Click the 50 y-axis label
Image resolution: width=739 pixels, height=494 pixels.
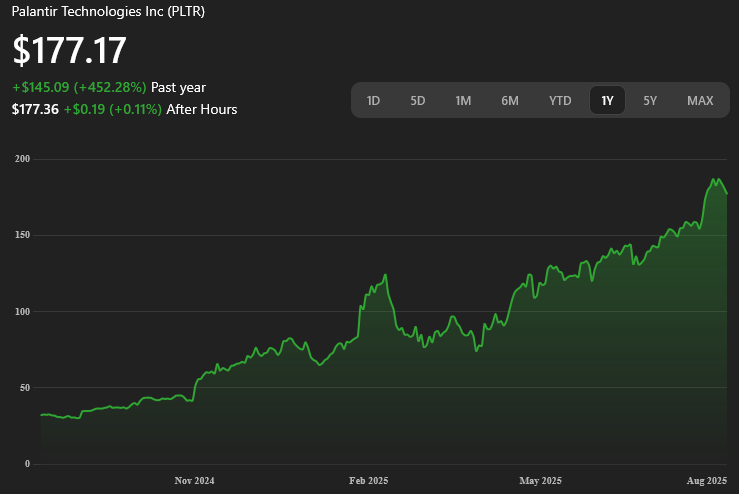click(25, 388)
